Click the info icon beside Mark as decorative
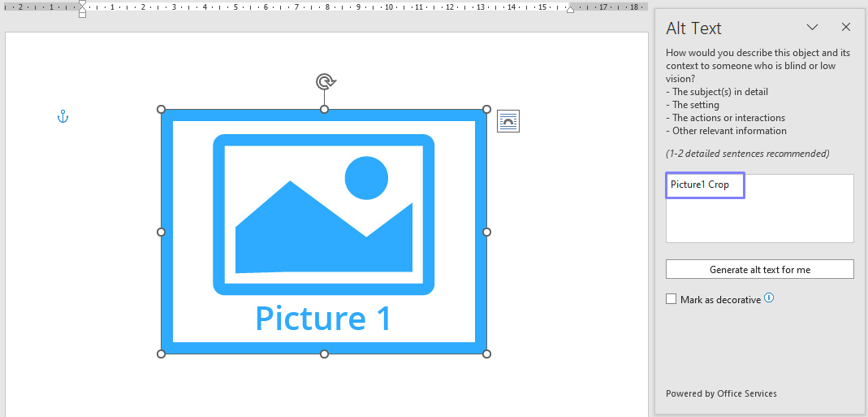Viewport: 868px width, 417px height. tap(769, 298)
